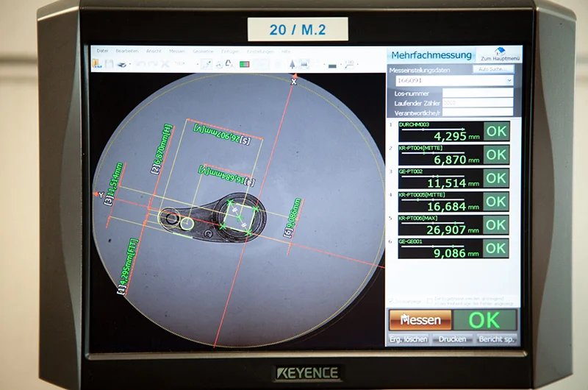Click the printer icon in the toolbar
This screenshot has width=588, height=390.
[x=121, y=64]
